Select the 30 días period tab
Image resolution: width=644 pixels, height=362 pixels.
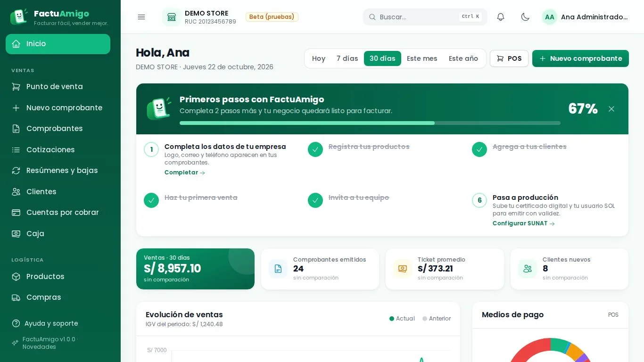click(382, 58)
